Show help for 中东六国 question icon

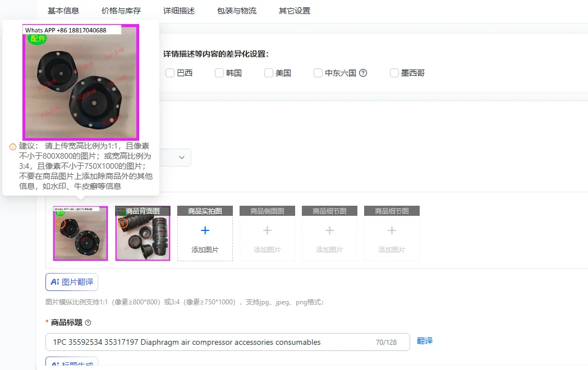(x=363, y=73)
